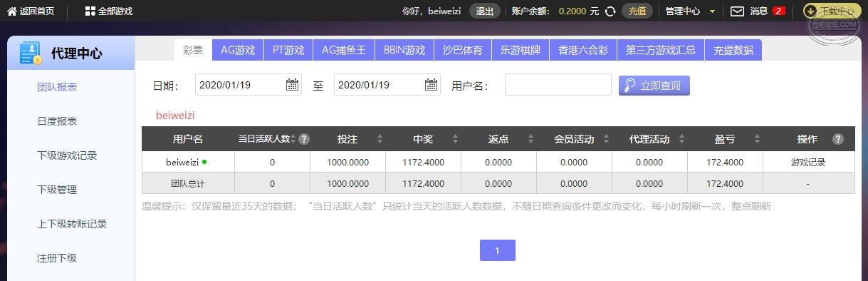Click help icon next to 当日活跃人数

pos(304,139)
